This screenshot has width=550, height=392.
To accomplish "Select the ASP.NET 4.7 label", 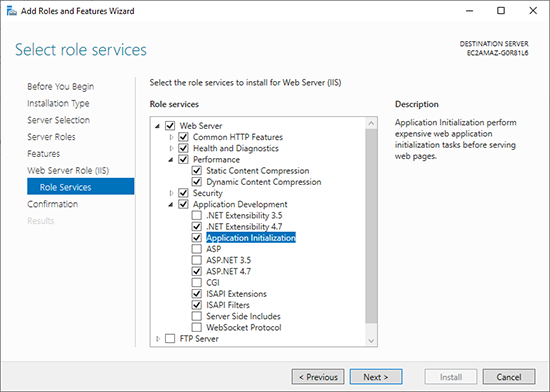I will (228, 271).
